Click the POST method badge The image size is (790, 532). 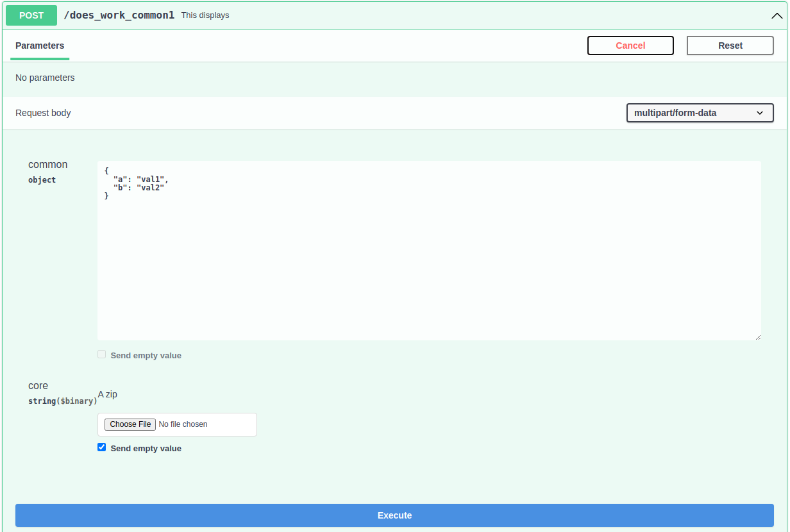(x=31, y=15)
